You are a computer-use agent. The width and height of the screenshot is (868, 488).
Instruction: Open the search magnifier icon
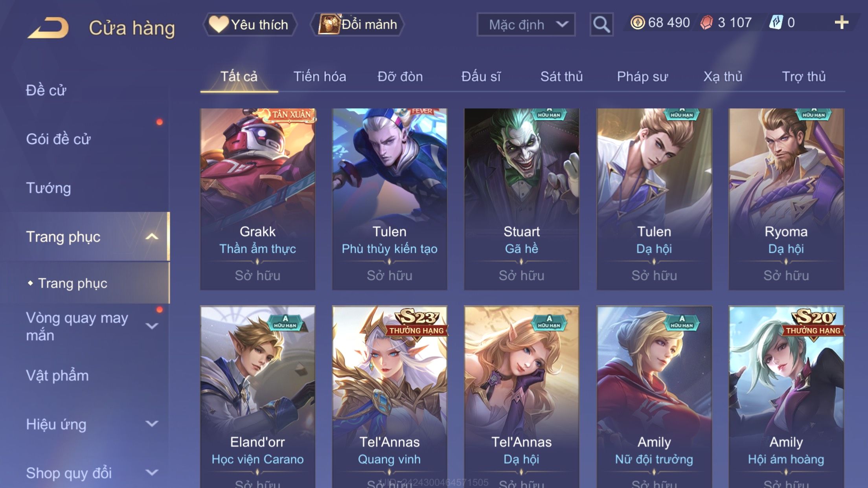[601, 24]
